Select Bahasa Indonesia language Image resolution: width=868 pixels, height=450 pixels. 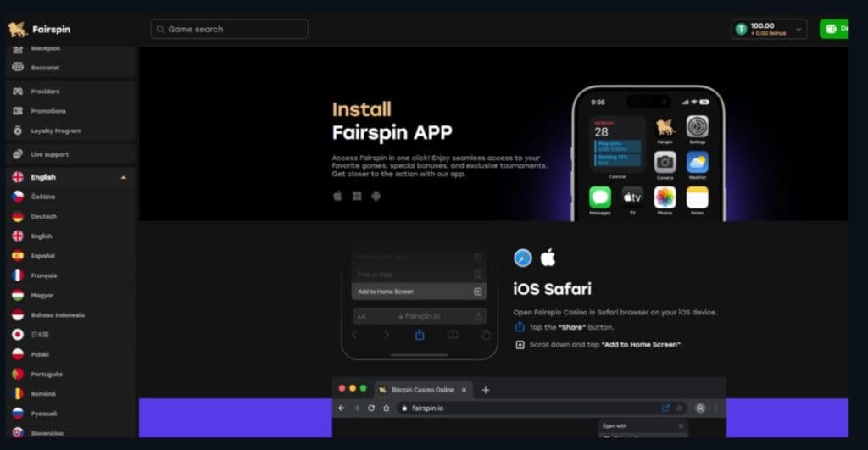click(71, 315)
